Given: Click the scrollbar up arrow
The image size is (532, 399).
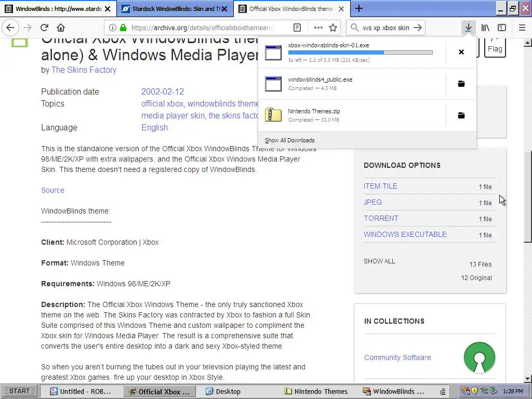Looking at the screenshot, I should (x=527, y=43).
